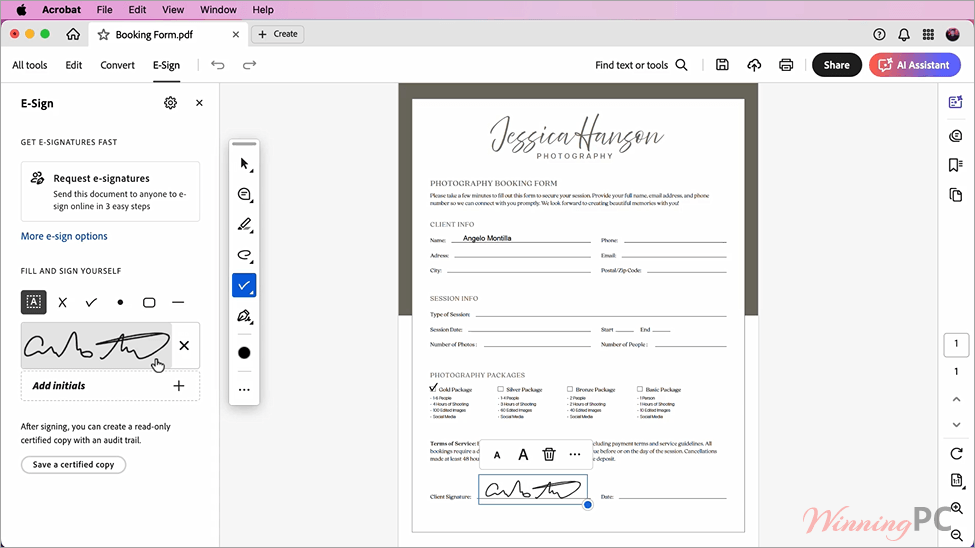Open comments panel in right sidebar

[956, 136]
